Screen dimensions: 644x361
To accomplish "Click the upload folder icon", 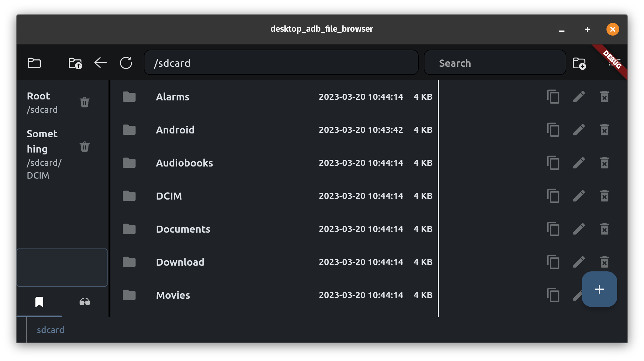I will (x=75, y=63).
